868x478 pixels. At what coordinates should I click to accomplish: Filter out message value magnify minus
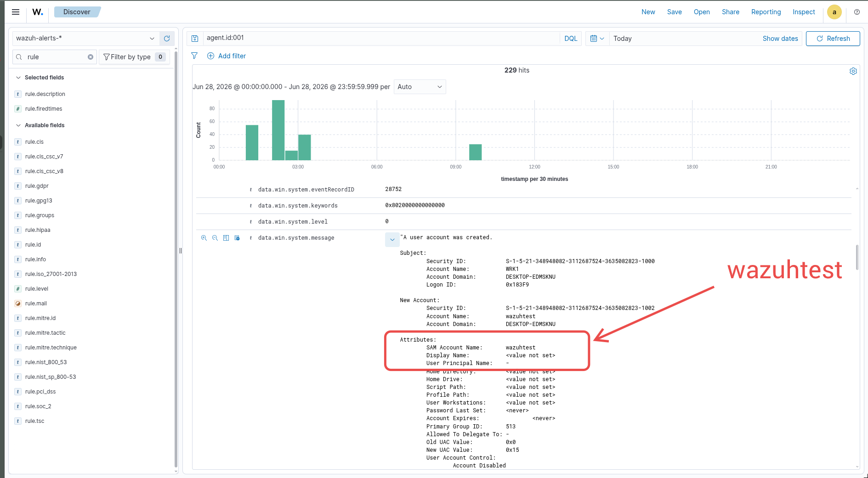[x=215, y=238]
